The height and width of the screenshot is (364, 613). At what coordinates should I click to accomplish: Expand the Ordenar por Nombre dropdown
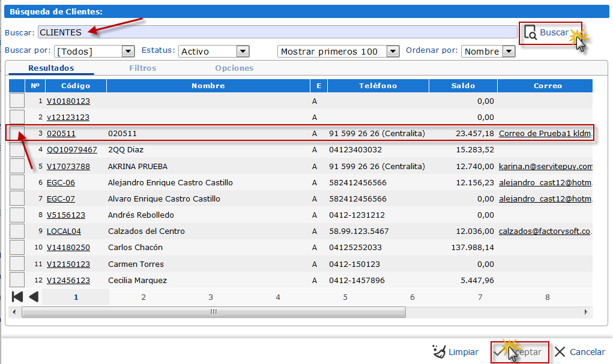coord(509,52)
